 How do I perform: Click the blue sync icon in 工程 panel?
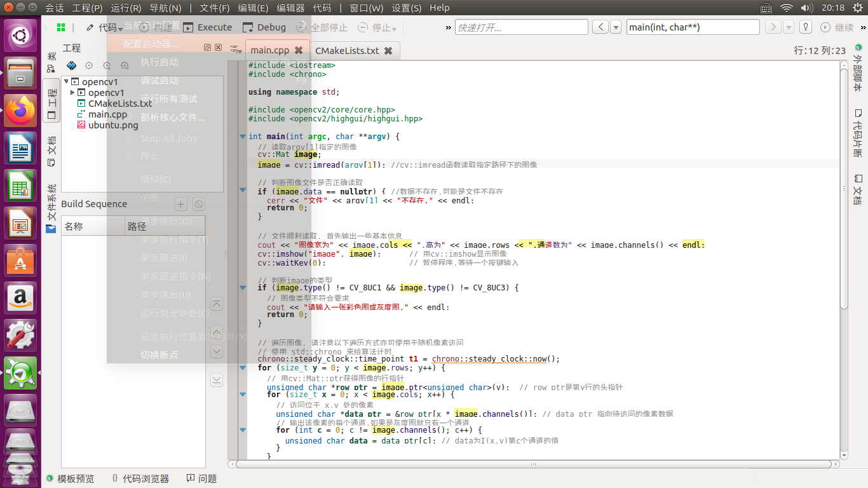71,65
